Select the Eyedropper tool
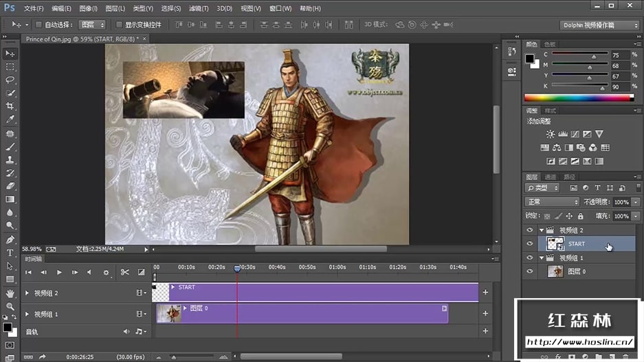 (x=10, y=120)
